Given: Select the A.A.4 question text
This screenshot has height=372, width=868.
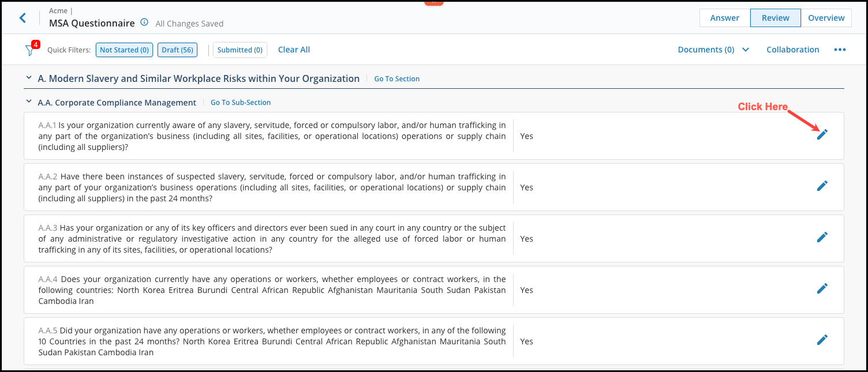Looking at the screenshot, I should [272, 290].
